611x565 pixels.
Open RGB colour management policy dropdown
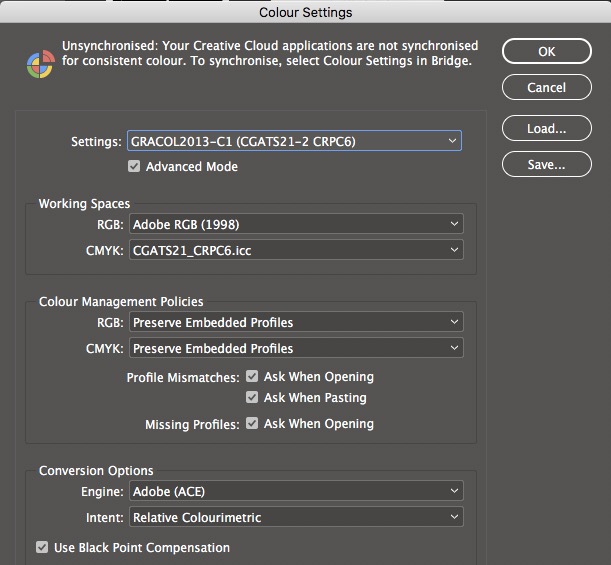pos(295,322)
